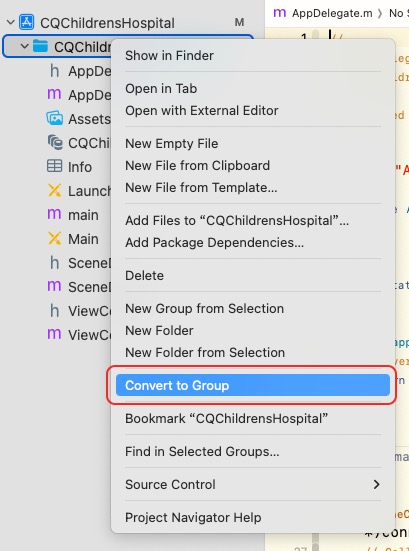Image resolution: width=409 pixels, height=551 pixels.
Task: Collapse the CQChildrensHospital folder disclosure arrow
Action: click(24, 46)
